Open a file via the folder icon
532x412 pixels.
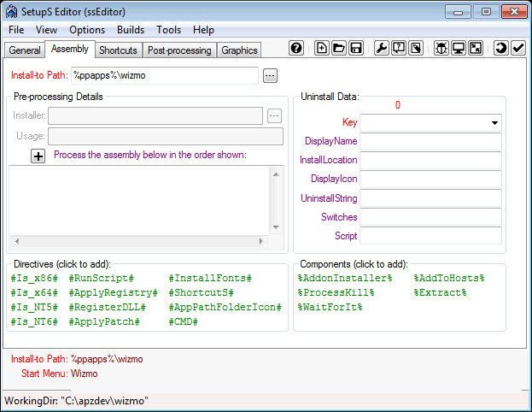(339, 48)
